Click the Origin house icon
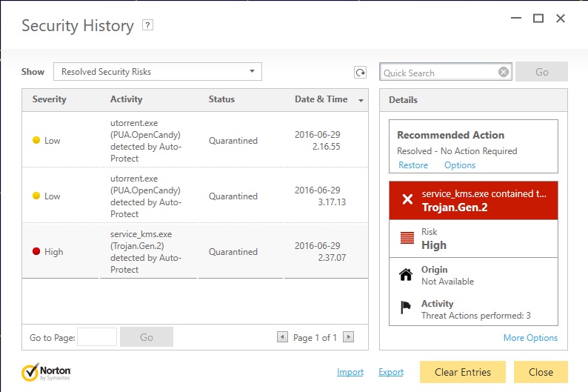 point(406,275)
